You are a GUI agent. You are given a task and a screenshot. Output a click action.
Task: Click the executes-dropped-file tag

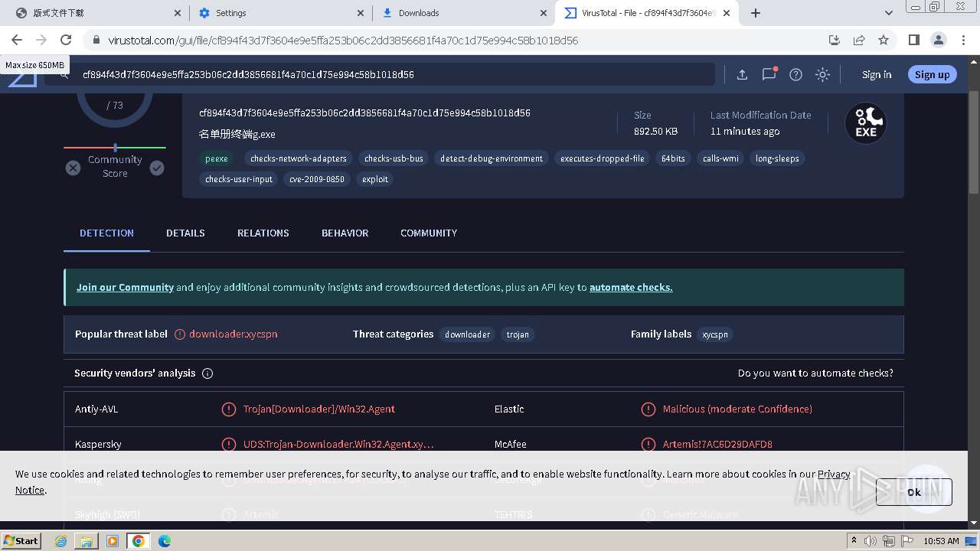pyautogui.click(x=603, y=158)
